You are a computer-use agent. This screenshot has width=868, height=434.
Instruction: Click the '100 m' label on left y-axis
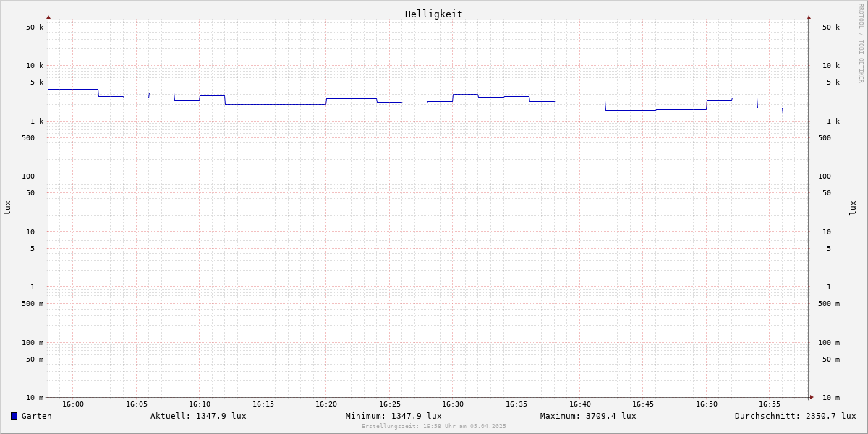33,343
